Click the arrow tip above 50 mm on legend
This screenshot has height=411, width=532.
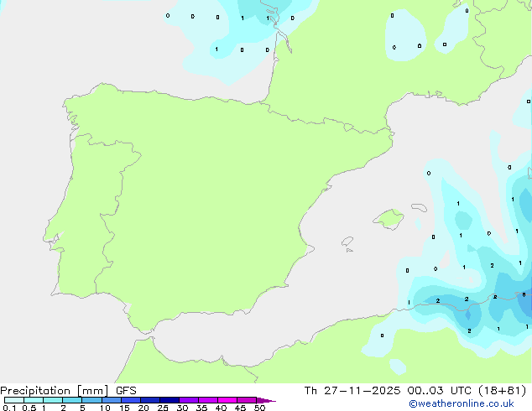266,400
